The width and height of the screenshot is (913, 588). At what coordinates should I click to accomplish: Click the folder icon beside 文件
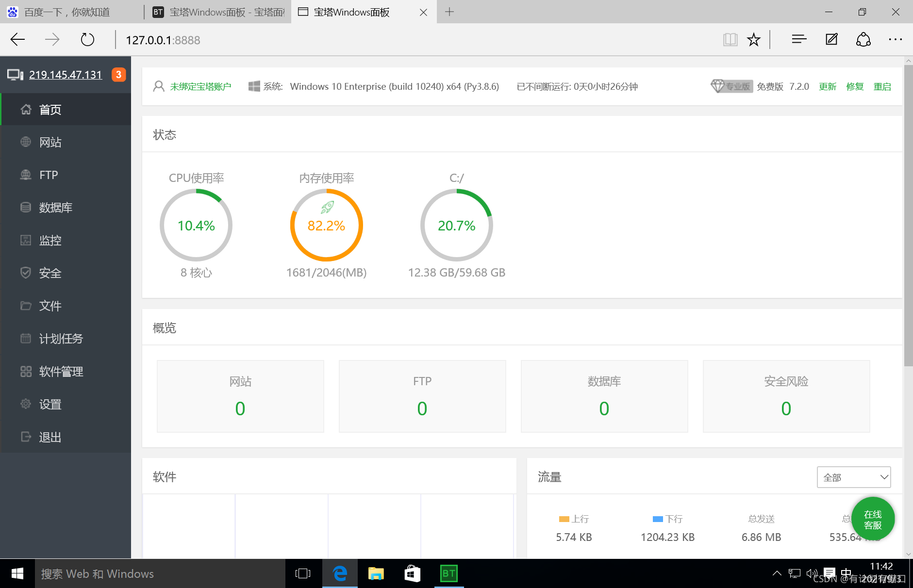click(x=26, y=306)
